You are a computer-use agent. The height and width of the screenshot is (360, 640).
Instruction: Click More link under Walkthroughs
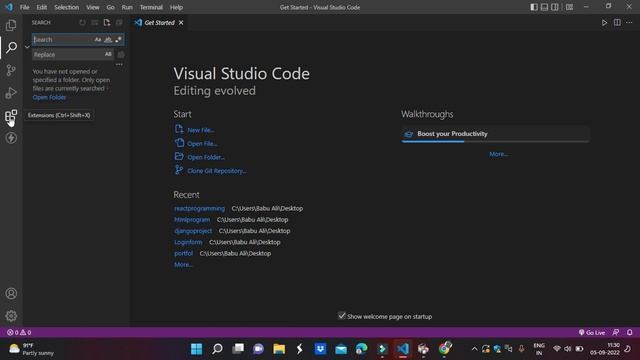point(498,154)
